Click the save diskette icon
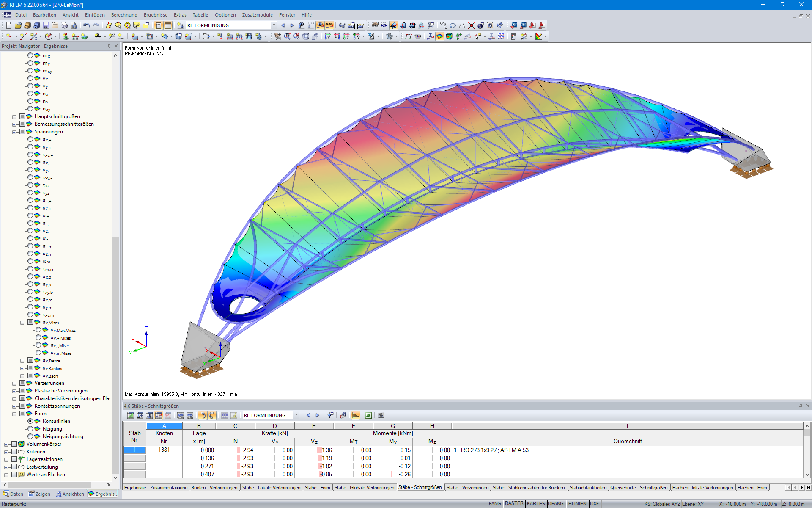The image size is (812, 508). [x=46, y=25]
